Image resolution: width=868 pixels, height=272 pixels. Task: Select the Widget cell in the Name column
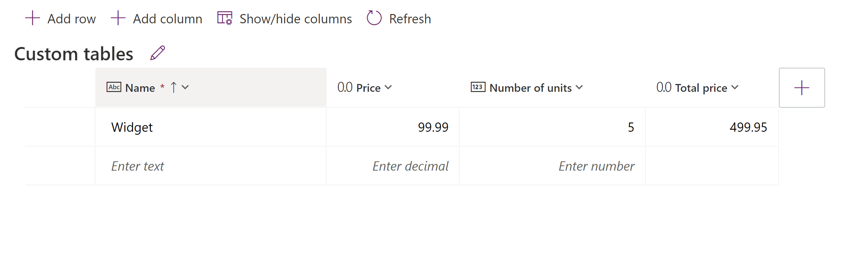pyautogui.click(x=132, y=127)
